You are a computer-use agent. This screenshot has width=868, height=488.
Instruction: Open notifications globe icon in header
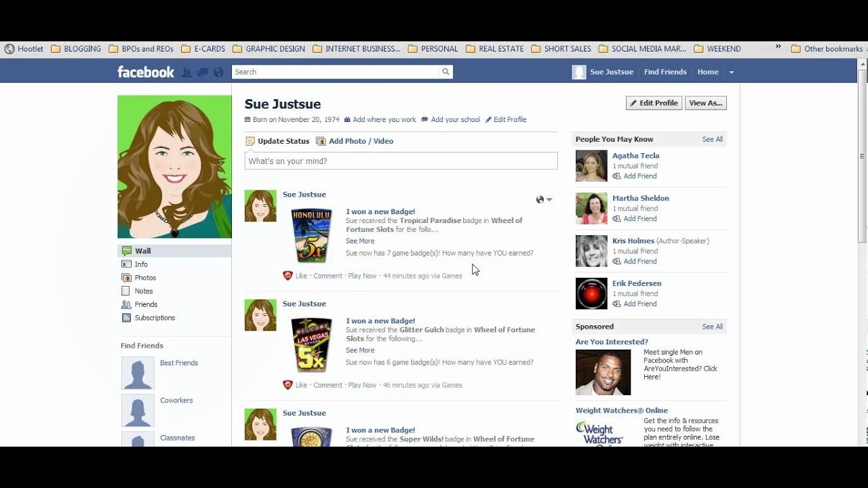[x=218, y=72]
